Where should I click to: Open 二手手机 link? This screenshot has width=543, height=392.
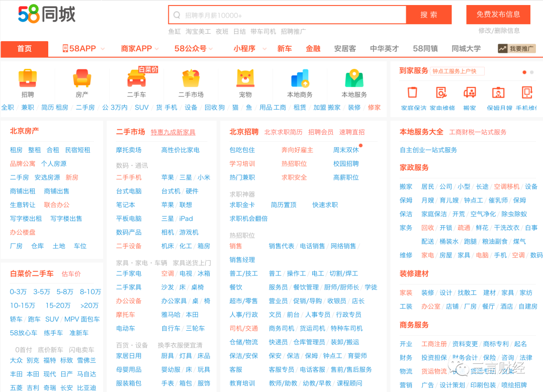[x=129, y=177]
